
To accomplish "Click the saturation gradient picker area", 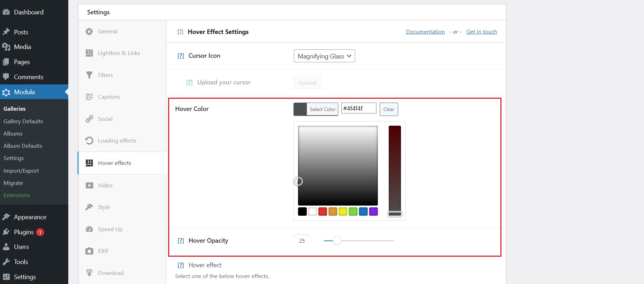I will click(x=338, y=166).
